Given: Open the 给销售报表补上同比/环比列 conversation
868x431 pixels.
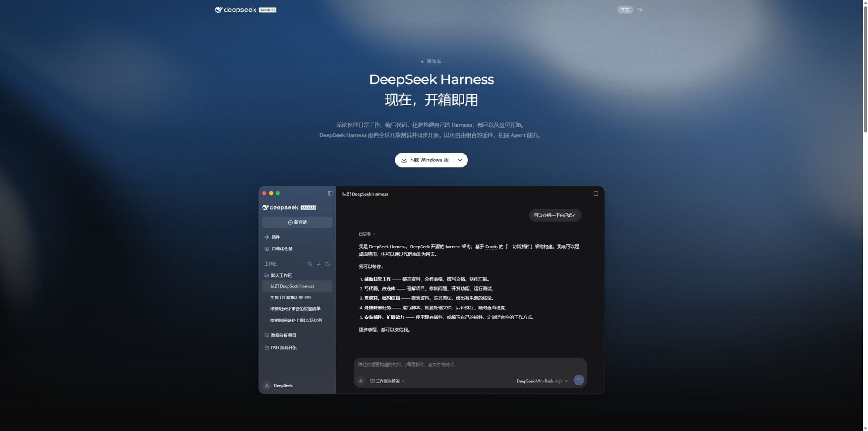Looking at the screenshot, I should click(x=297, y=320).
